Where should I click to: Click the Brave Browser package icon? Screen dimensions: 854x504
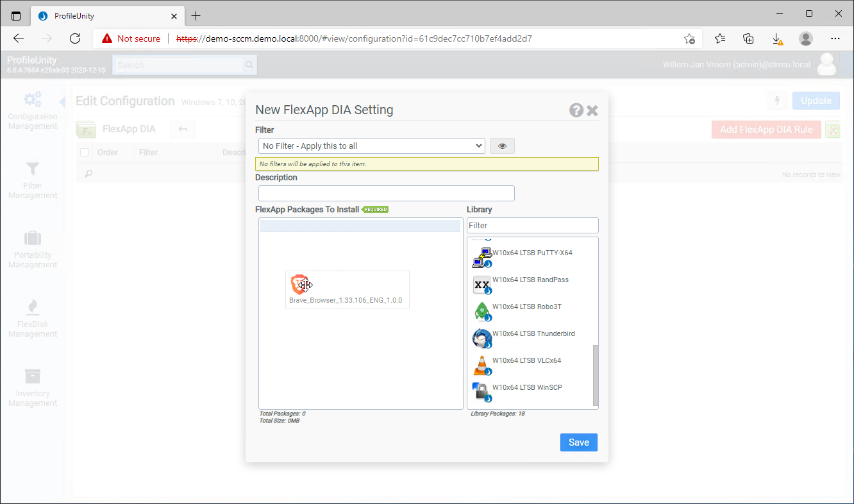[x=298, y=284]
